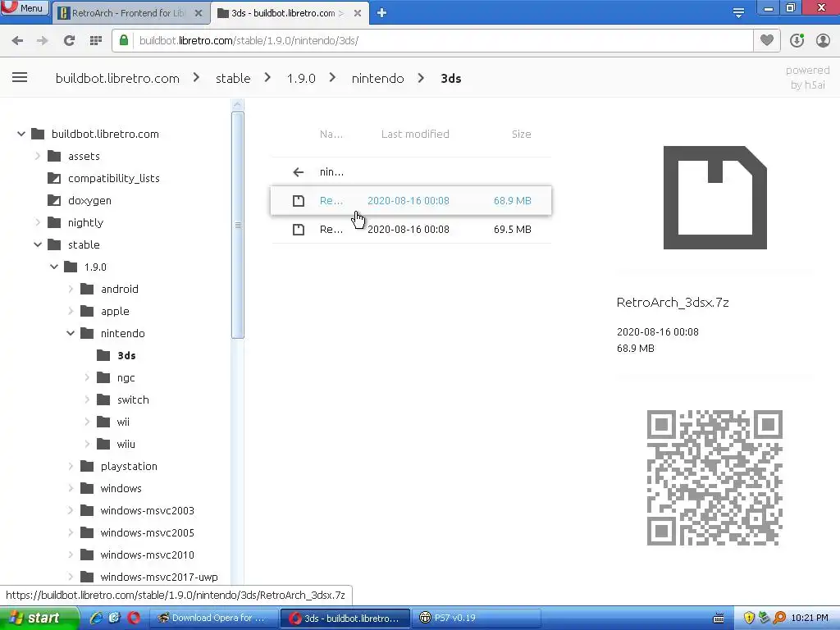Reload the current page

tap(69, 40)
